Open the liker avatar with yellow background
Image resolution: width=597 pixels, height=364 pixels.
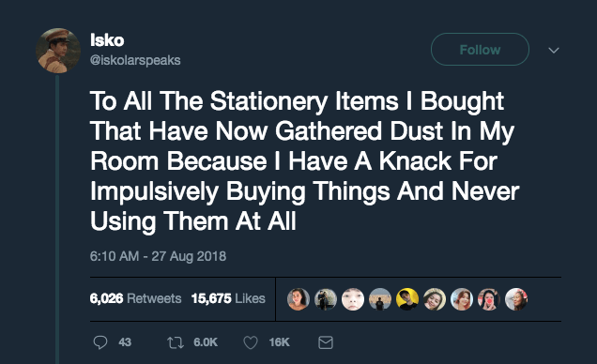[x=407, y=299]
